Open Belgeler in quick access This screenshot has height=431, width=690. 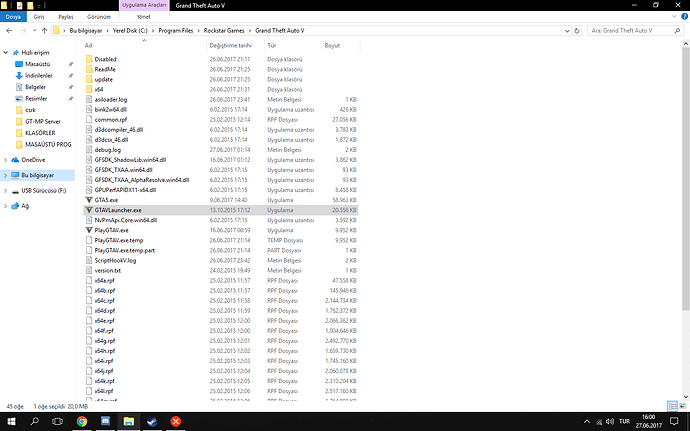click(x=35, y=87)
